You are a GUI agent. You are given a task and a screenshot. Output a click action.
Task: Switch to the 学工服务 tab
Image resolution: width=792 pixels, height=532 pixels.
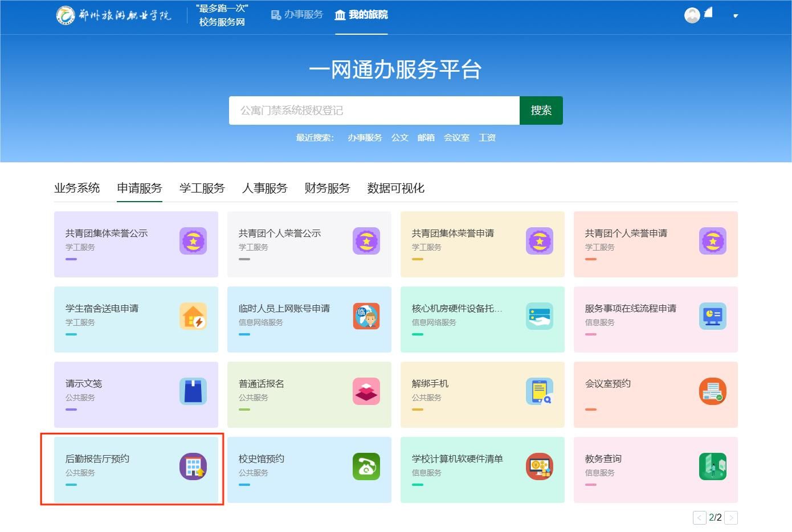202,188
